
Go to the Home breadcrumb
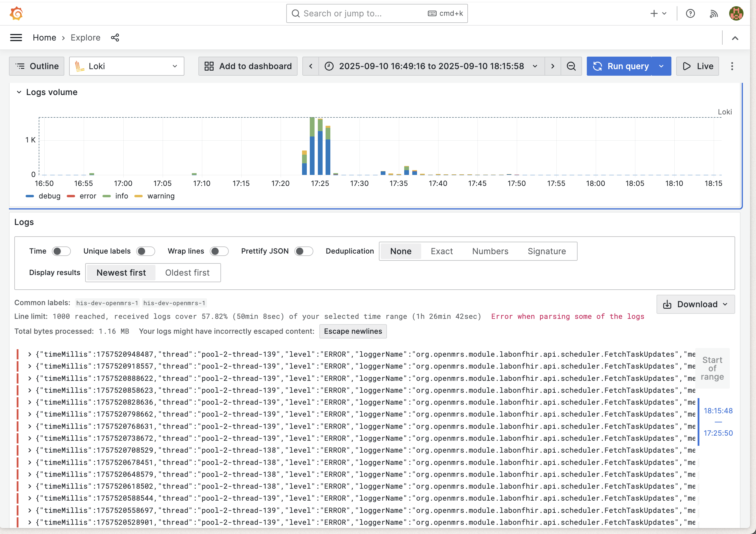[44, 38]
